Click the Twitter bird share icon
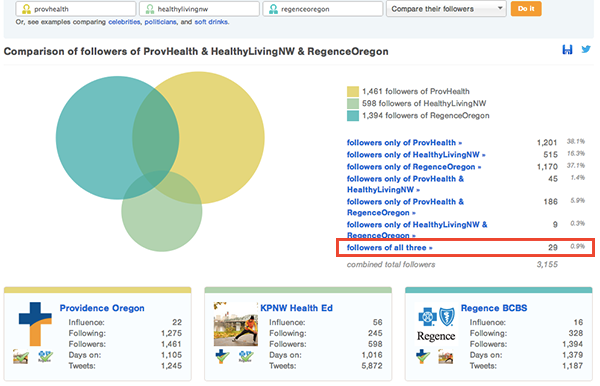Image resolution: width=600 pixels, height=386 pixels. [586, 49]
